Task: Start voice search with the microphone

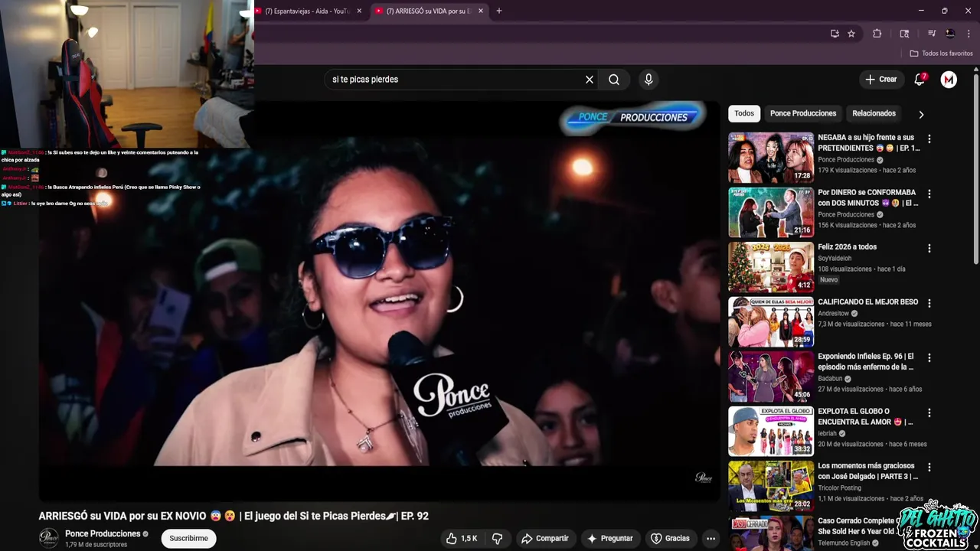Action: 648,80
